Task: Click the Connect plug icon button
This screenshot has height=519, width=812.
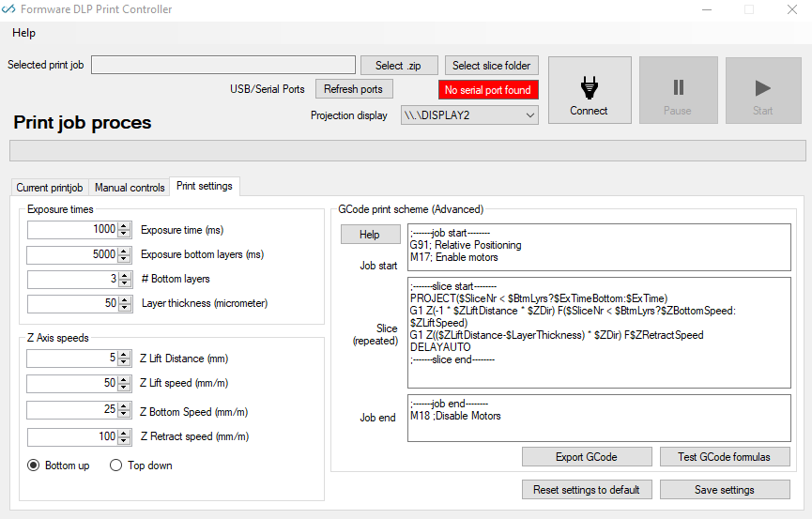Action: (x=589, y=91)
